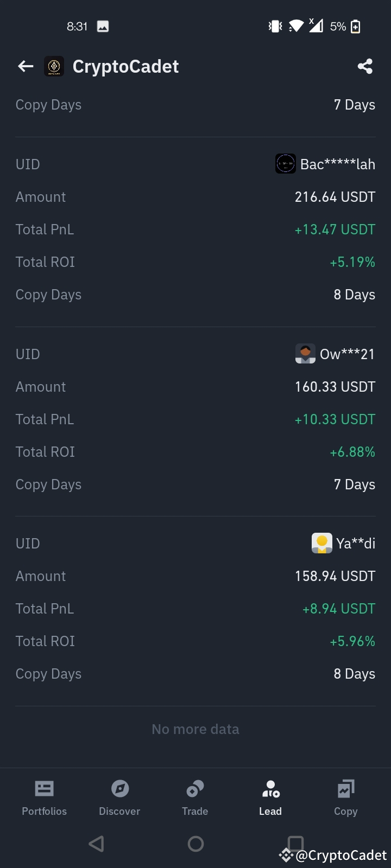This screenshot has width=391, height=868.
Task: Tap the back arrow icon
Action: point(26,66)
